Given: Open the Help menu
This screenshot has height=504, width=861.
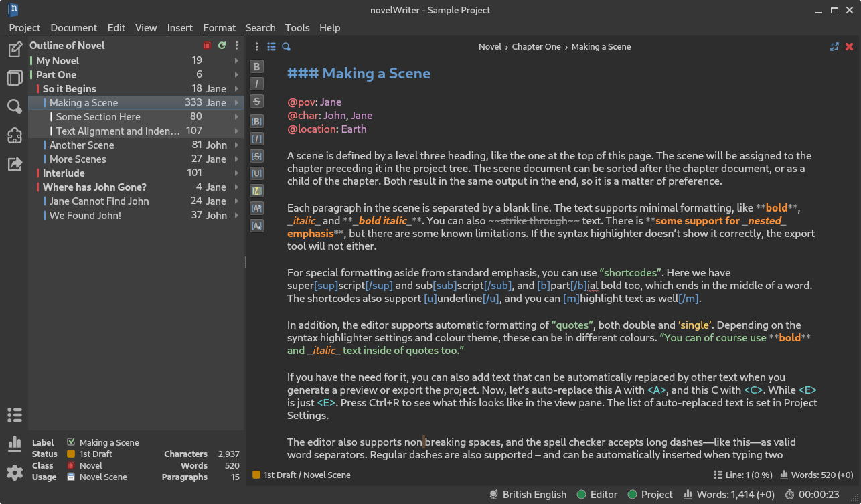Looking at the screenshot, I should tap(329, 27).
